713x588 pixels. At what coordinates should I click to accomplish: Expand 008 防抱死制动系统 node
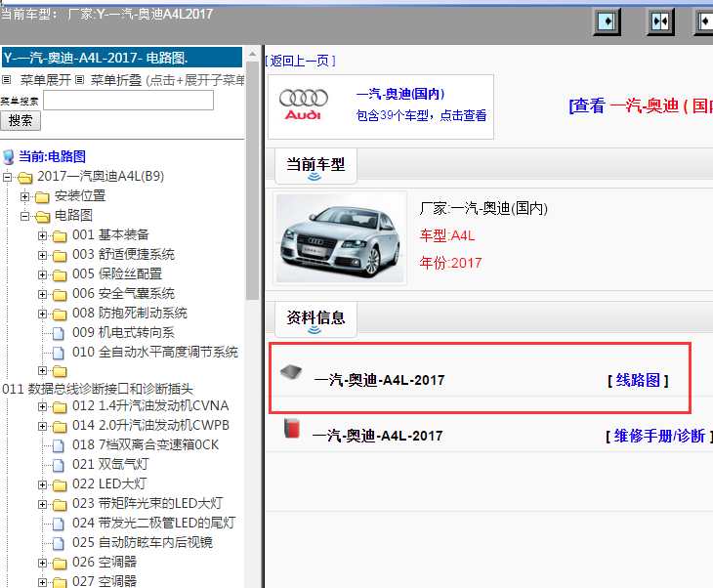[x=42, y=314]
